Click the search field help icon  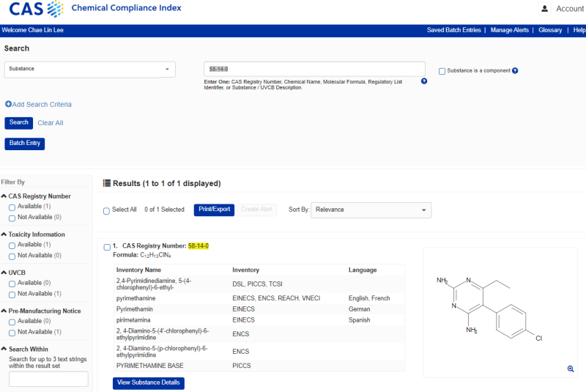click(424, 81)
